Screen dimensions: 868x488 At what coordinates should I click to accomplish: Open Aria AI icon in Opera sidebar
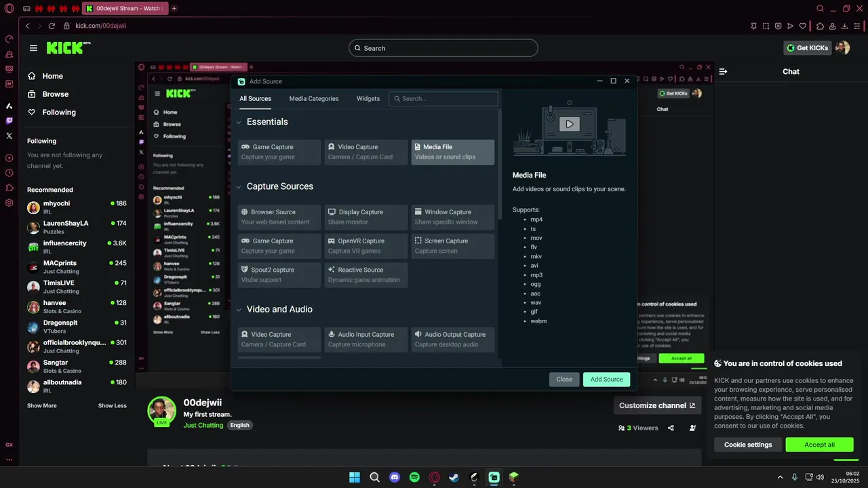[9, 106]
